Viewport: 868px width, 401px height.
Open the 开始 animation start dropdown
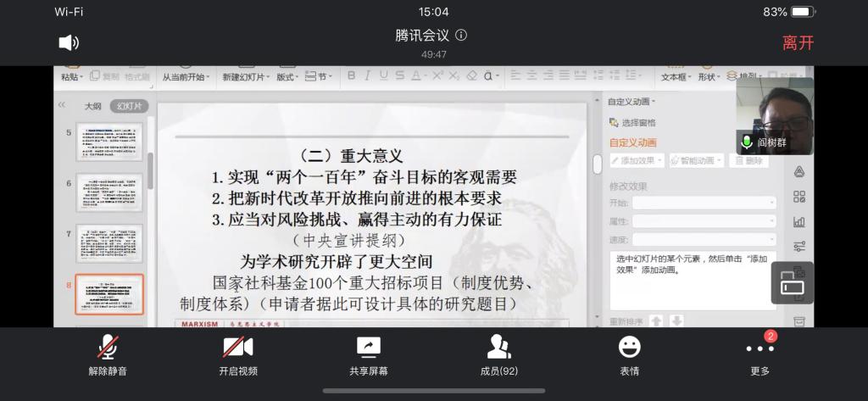coord(704,203)
